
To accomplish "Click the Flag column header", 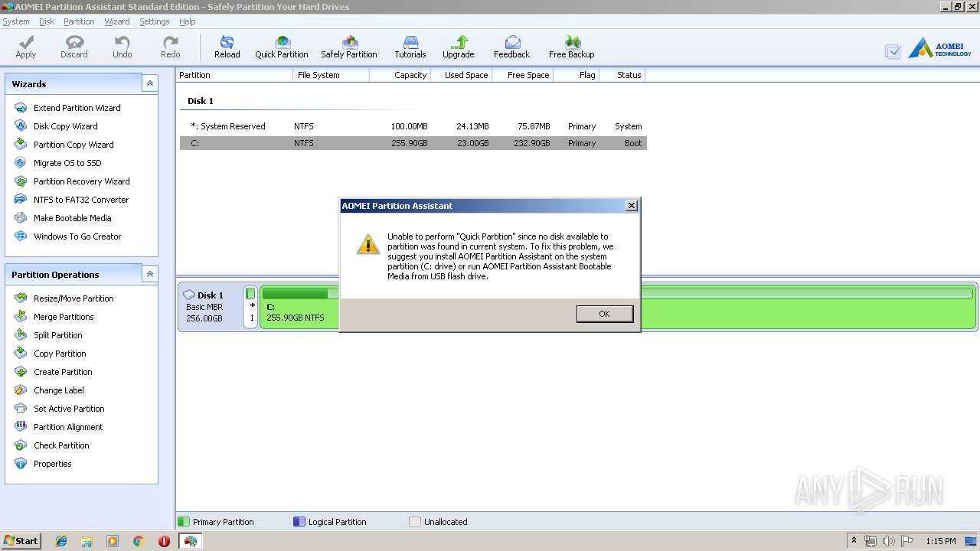I will [576, 75].
